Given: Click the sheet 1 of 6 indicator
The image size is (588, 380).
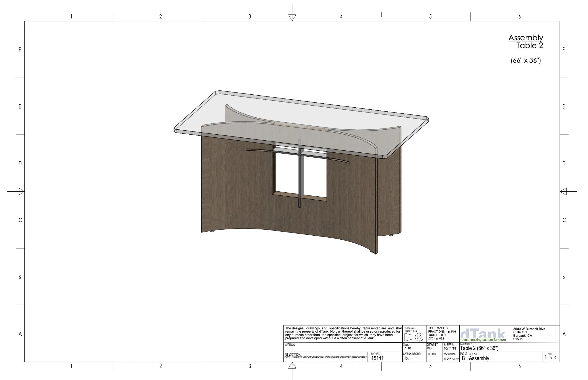Looking at the screenshot, I should tap(551, 357).
